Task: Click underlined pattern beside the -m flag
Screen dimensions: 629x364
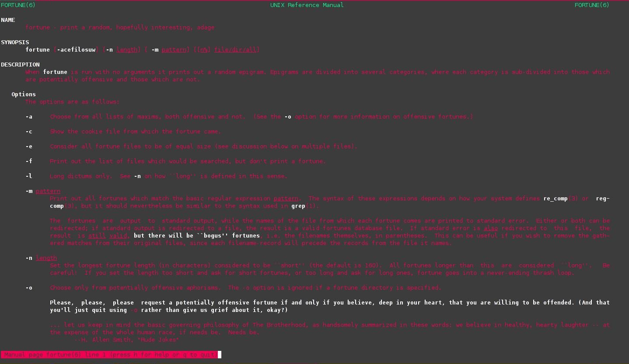Action: (x=48, y=191)
